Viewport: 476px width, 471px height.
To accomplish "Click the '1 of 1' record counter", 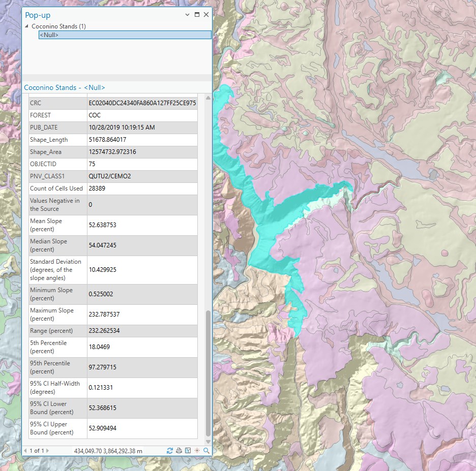I will 37,451.
